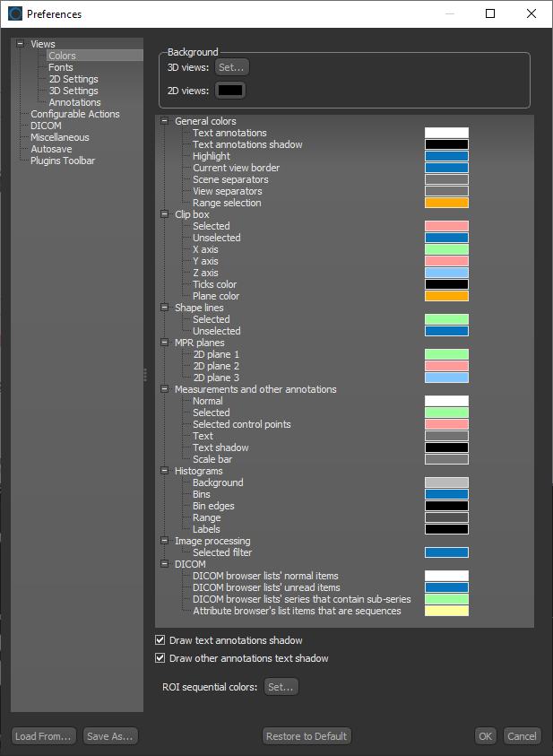The image size is (553, 756).
Task: Click the Load From... button
Action: coord(43,736)
